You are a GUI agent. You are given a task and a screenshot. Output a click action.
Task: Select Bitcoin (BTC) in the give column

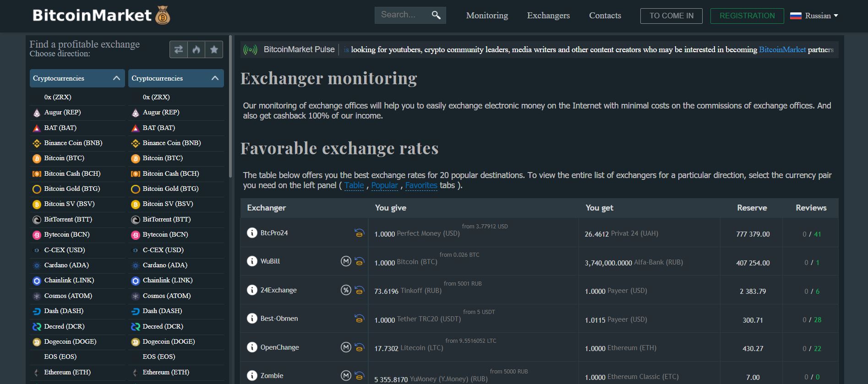coord(77,158)
